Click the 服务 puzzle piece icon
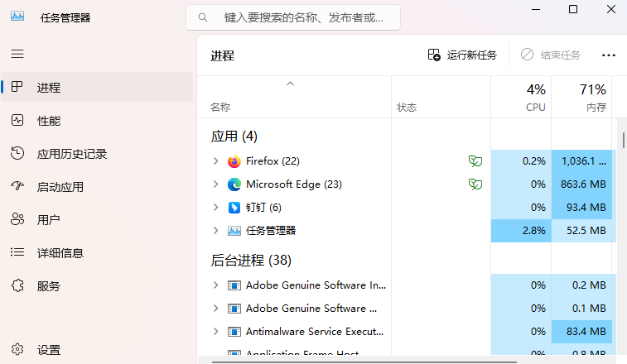The height and width of the screenshot is (364, 627). (17, 285)
